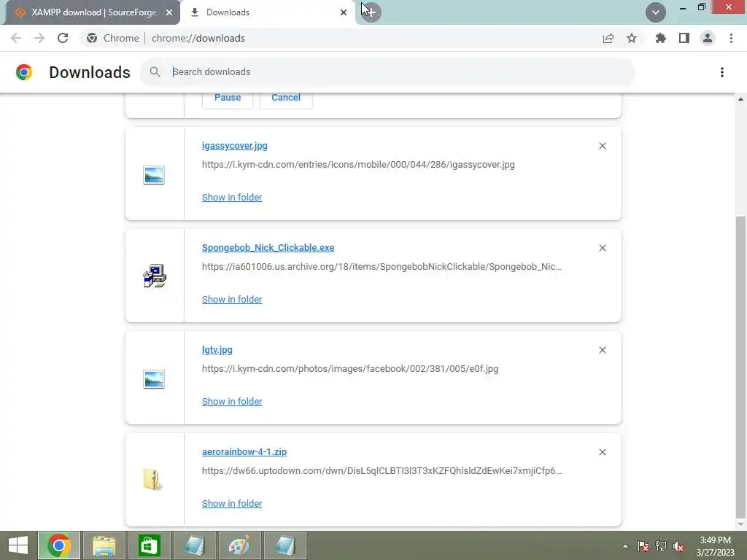Show hidden system tray icons
The width and height of the screenshot is (747, 560).
pos(625,546)
